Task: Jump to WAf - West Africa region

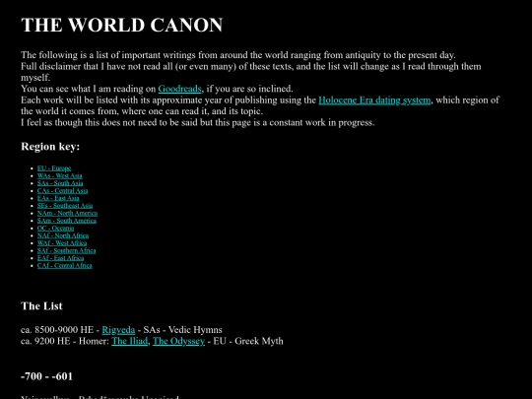Action: [62, 243]
